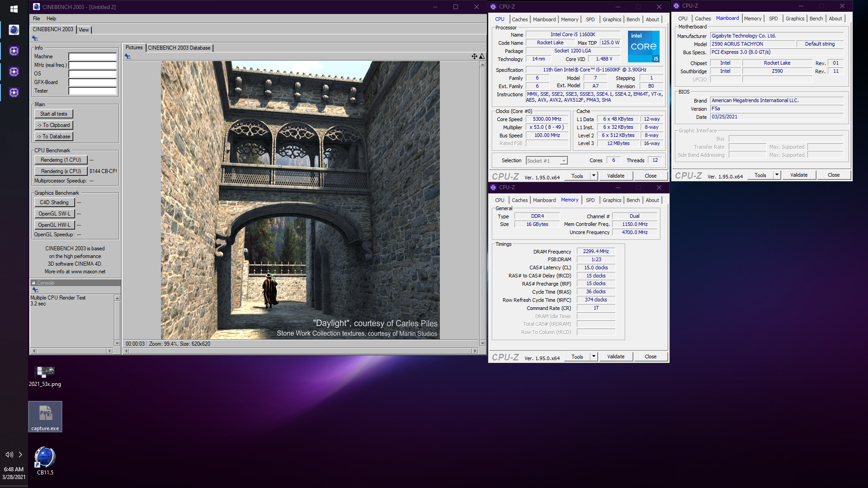Run OpenGL HW-L test
This screenshot has height=488, width=868.
[54, 225]
